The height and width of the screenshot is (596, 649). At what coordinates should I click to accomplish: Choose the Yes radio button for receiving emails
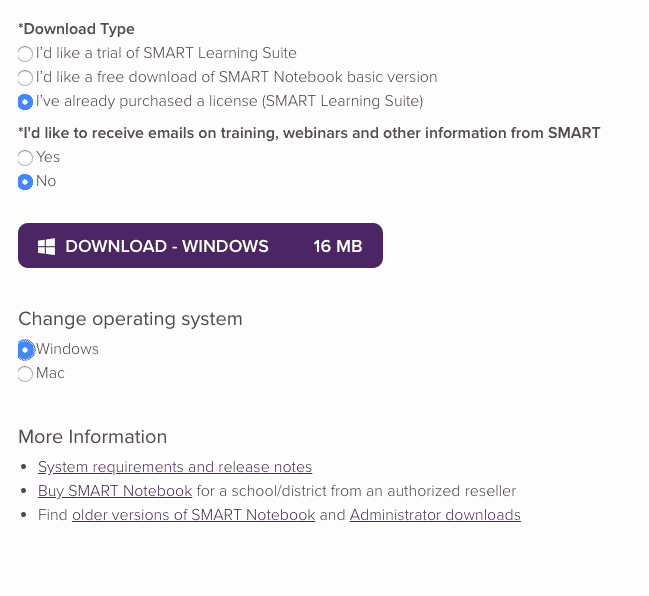coord(25,158)
